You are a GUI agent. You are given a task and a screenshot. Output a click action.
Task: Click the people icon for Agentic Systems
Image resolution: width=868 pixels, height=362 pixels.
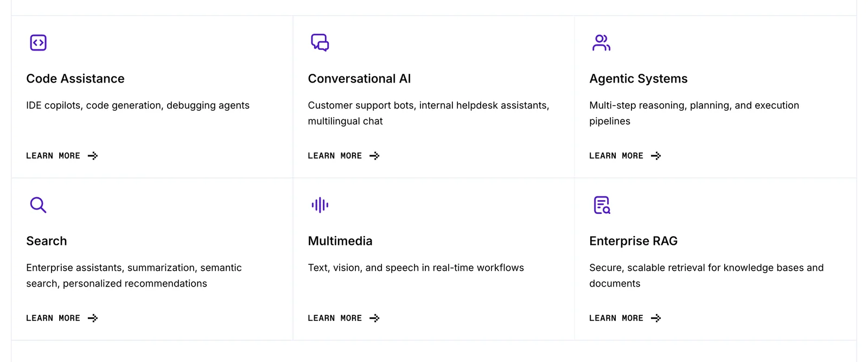tap(601, 42)
